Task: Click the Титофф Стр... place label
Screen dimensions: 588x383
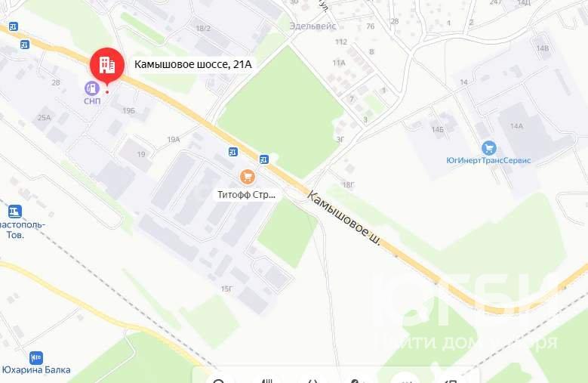Action: [x=246, y=195]
